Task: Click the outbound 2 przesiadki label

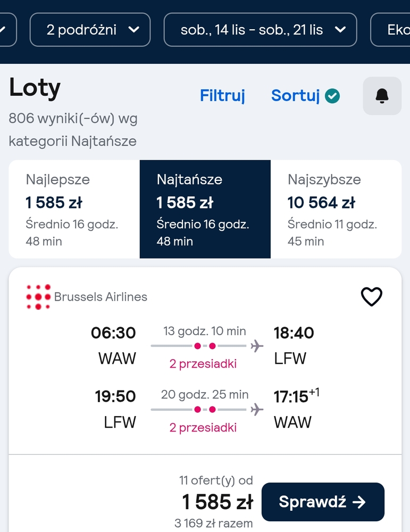Action: [203, 364]
